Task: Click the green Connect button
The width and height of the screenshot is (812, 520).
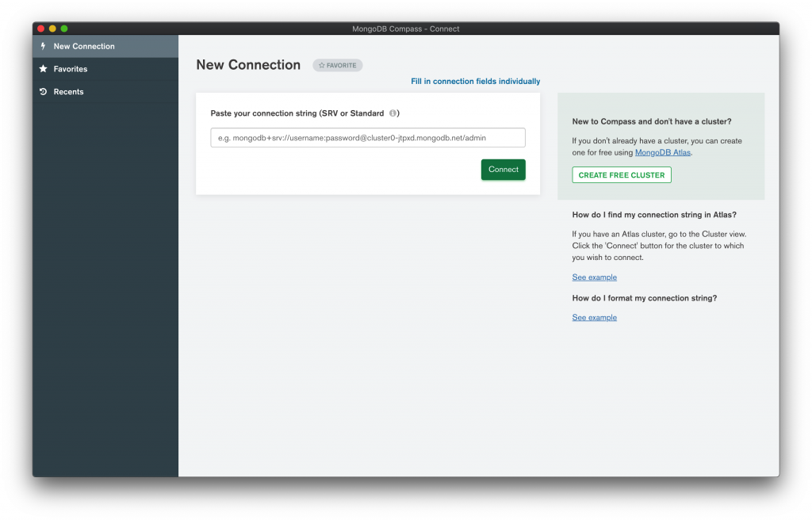Action: click(504, 170)
